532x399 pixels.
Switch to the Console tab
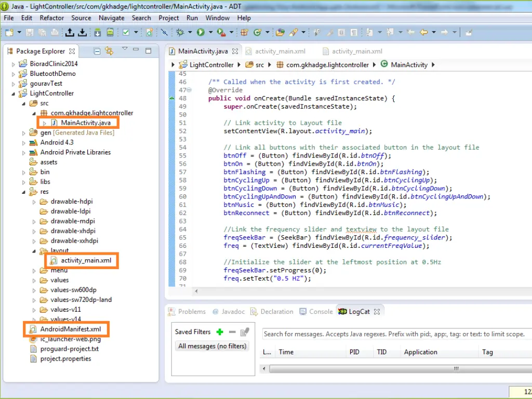pyautogui.click(x=316, y=312)
